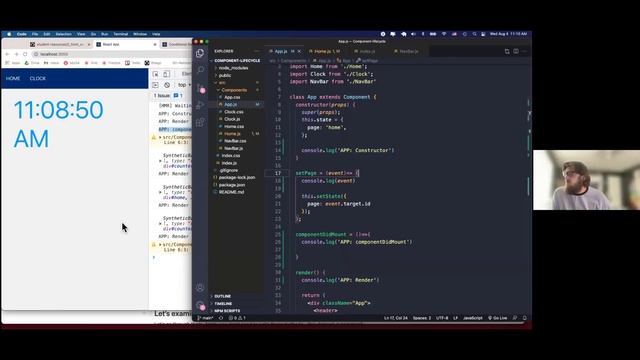Click the split editor icon

516,51
